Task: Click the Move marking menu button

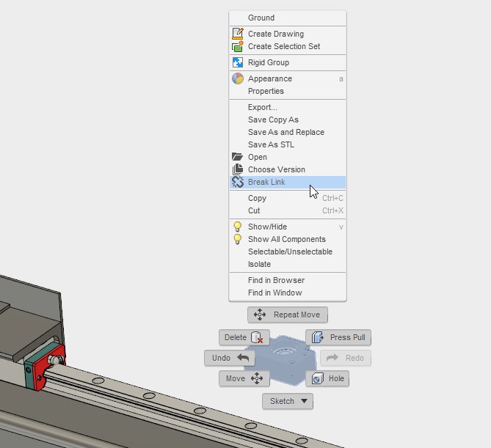Action: pos(244,378)
